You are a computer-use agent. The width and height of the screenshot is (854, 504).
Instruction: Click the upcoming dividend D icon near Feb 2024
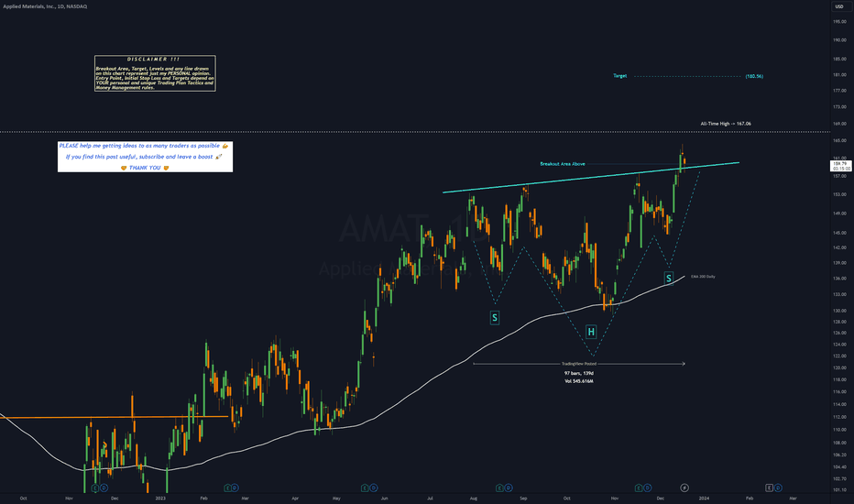click(x=778, y=488)
